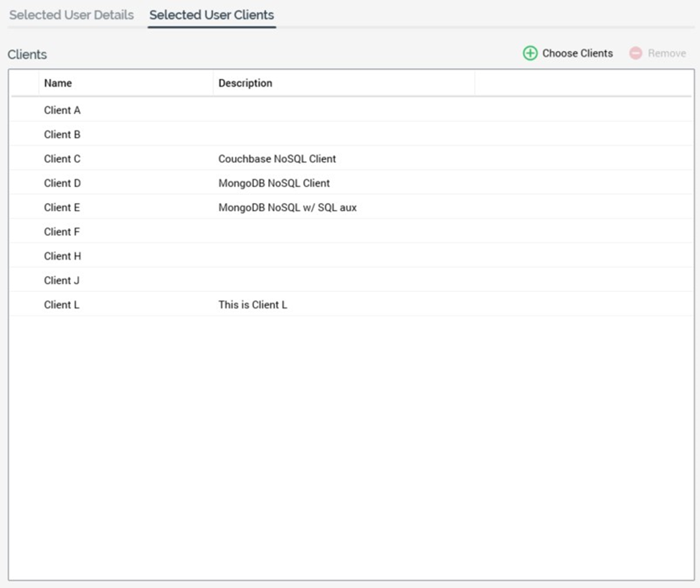
Task: Switch to Selected User Details tab
Action: pos(71,15)
